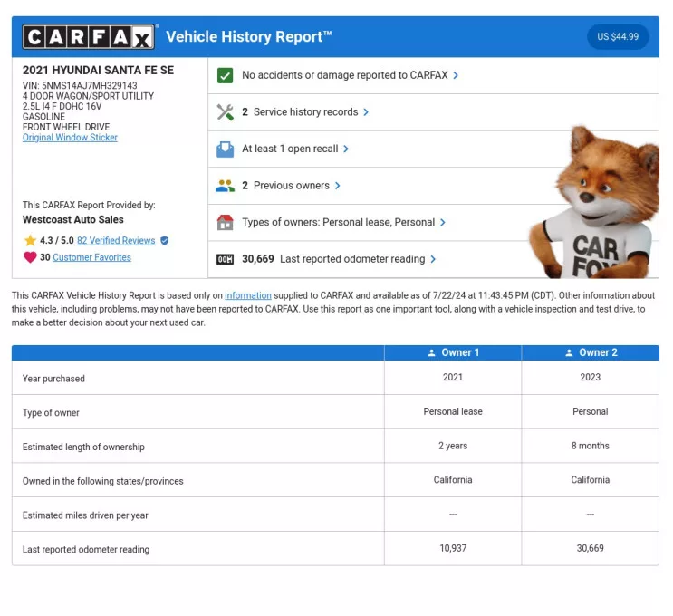Open the 82 Verified Reviews link
The image size is (673, 616).
116,241
